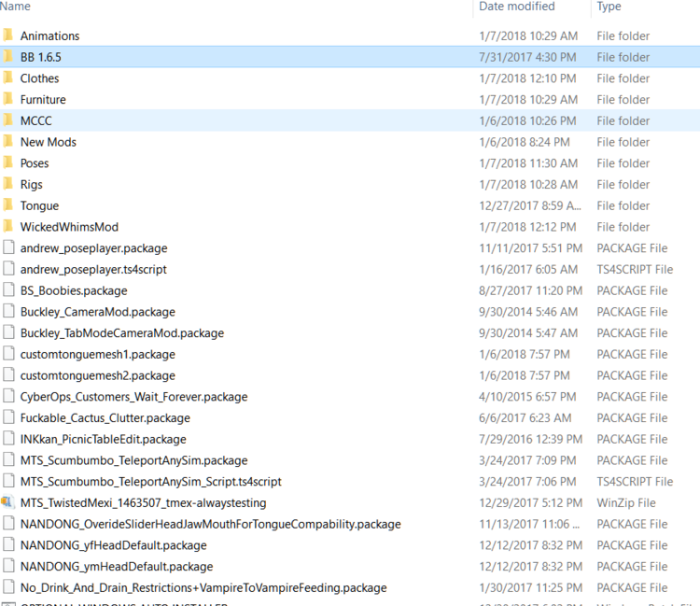
Task: Click the Clothes folder icon
Action: 7,78
